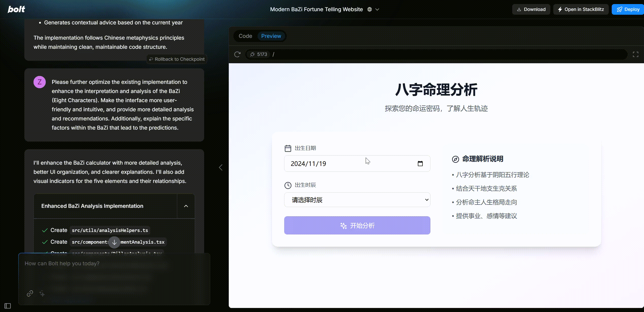Viewport: 644px width, 312px height.
Task: Click the 开始分析 start analysis button
Action: pos(357,226)
